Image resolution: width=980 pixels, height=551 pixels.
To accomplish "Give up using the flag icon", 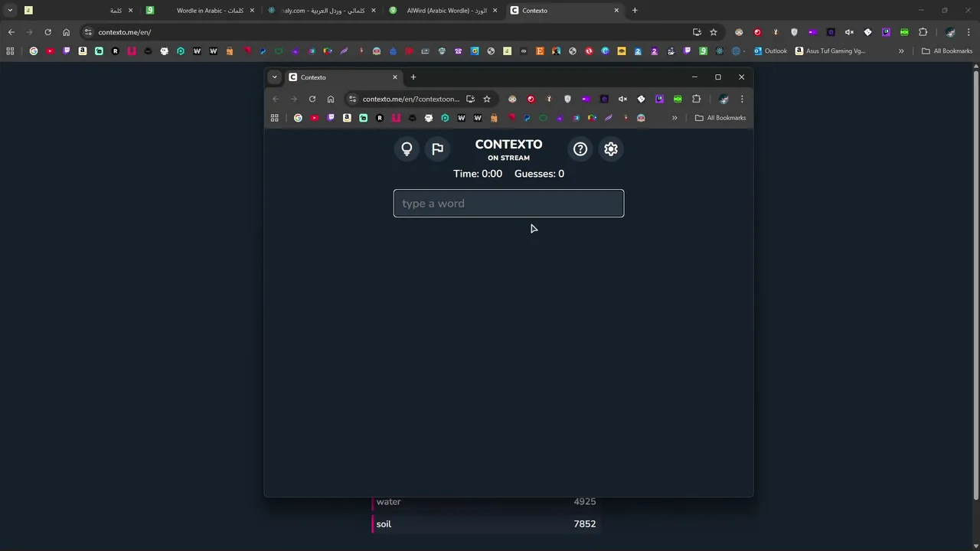I will pos(437,149).
